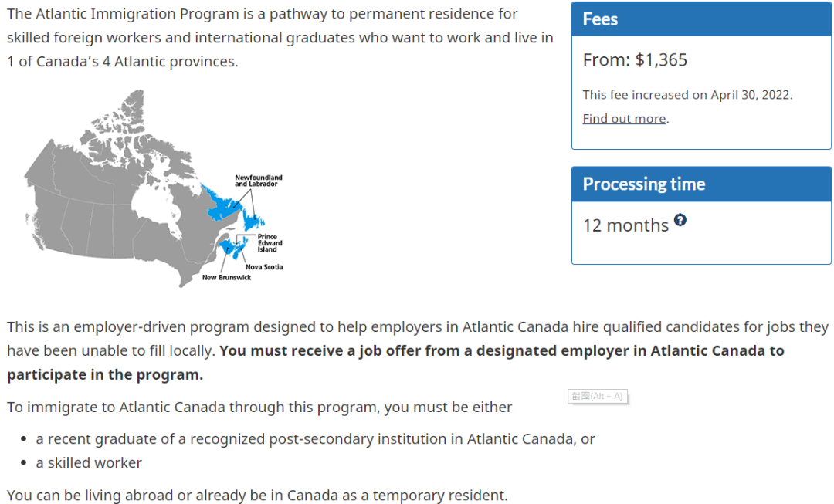834x504 pixels.
Task: Click the recent graduate bullet item
Action: (315, 439)
